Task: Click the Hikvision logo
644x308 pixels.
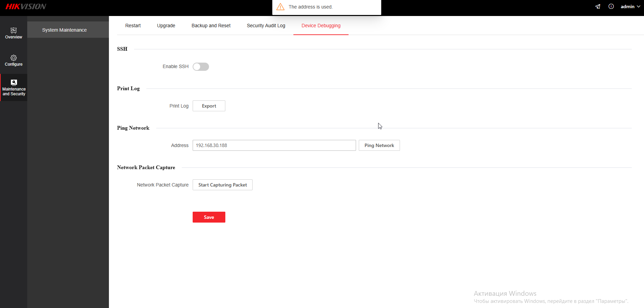Action: click(x=26, y=6)
